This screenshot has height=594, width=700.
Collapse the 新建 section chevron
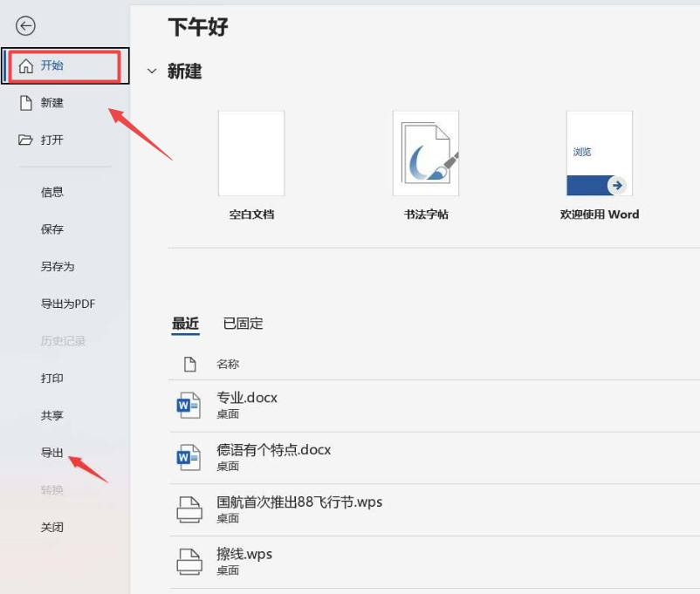153,72
